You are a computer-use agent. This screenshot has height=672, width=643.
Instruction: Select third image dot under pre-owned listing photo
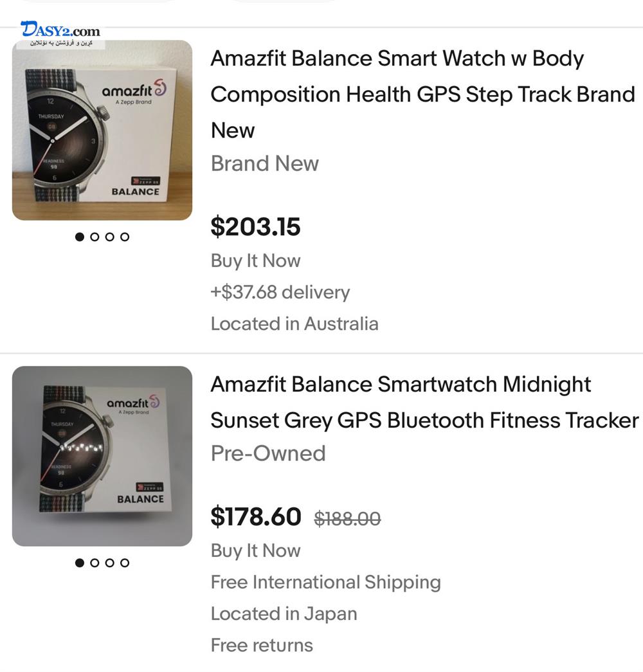109,563
